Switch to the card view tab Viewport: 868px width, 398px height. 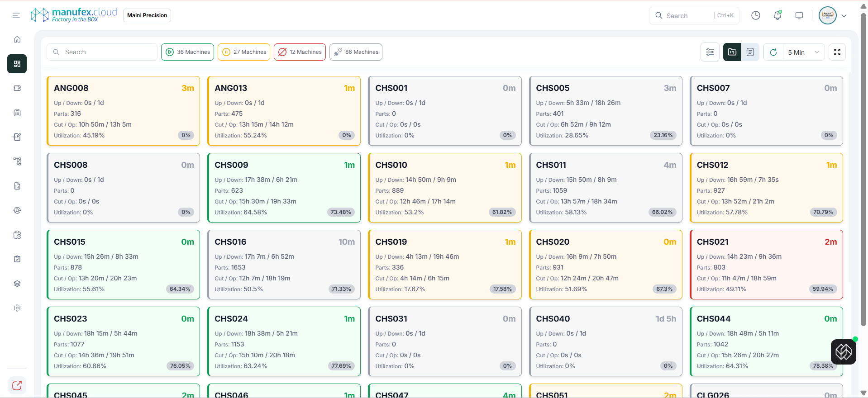click(732, 52)
